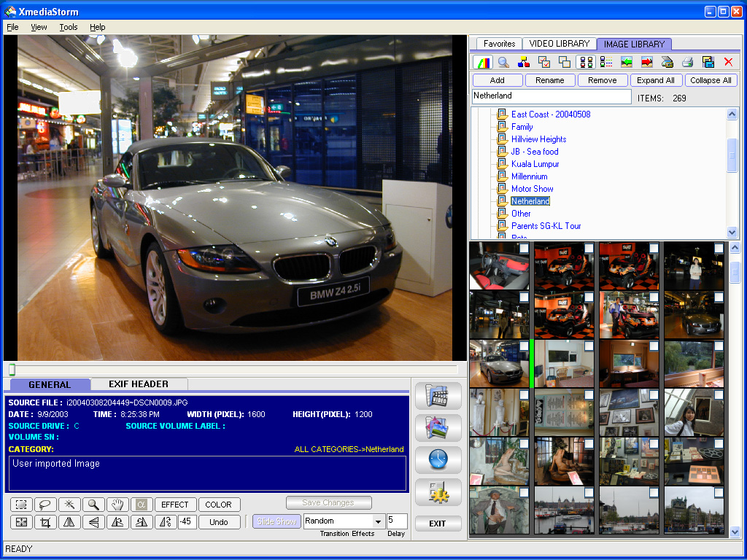Click the category name field containing Netherland

pos(551,96)
